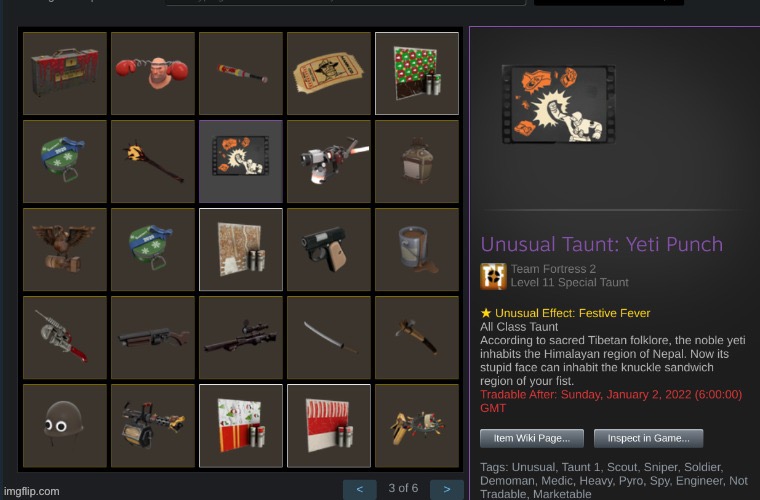The height and width of the screenshot is (500, 760).
Task: Select the Yeti Punch taunt in grid
Action: point(241,161)
